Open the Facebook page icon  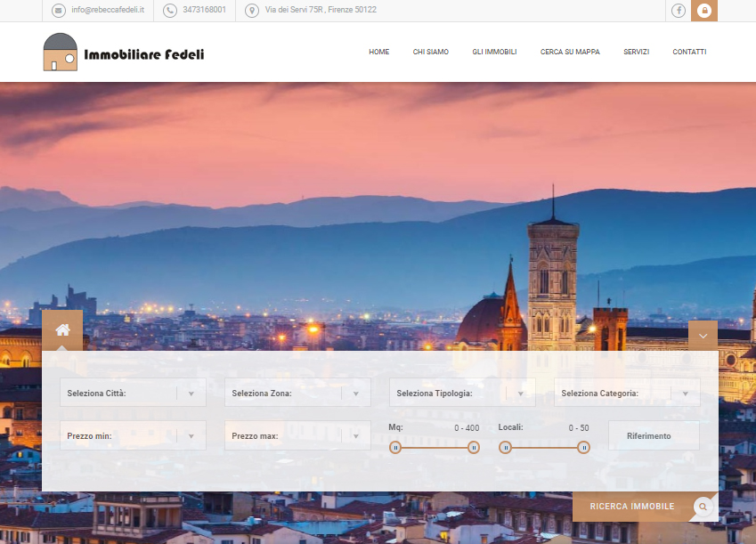pyautogui.click(x=679, y=10)
